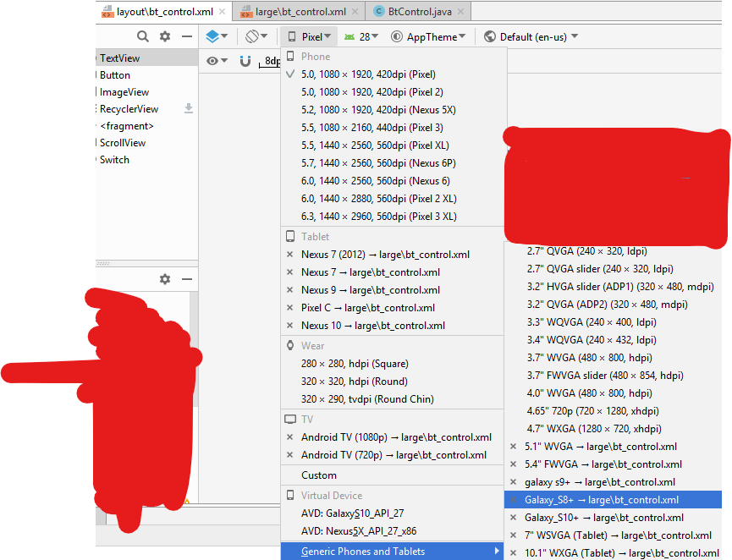Select AVD: Nexus5X_API_27_x86 virtual device
The height and width of the screenshot is (560, 732).
(x=393, y=531)
